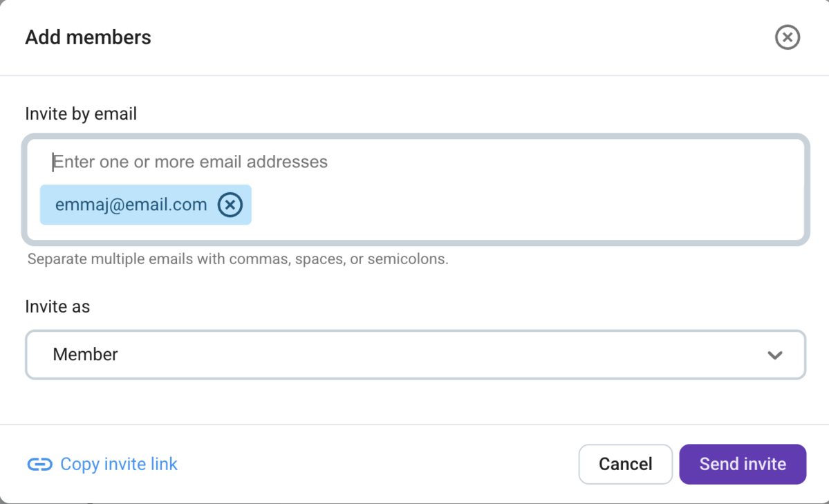Click the Invite as label
The image size is (829, 504).
point(57,306)
